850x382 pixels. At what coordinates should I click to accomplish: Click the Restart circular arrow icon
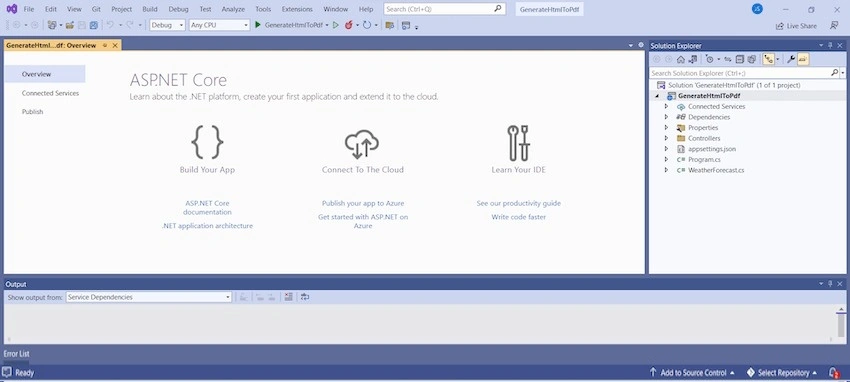click(x=367, y=25)
